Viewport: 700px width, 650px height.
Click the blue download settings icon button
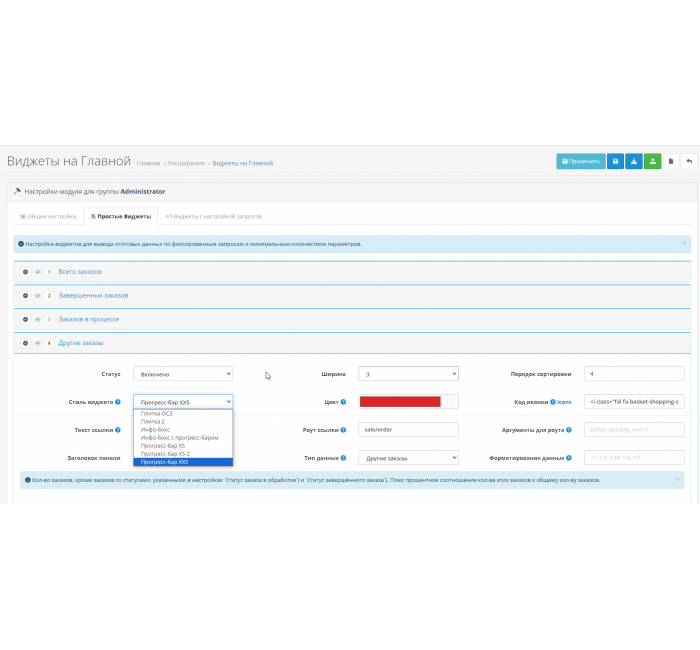pyautogui.click(x=634, y=161)
